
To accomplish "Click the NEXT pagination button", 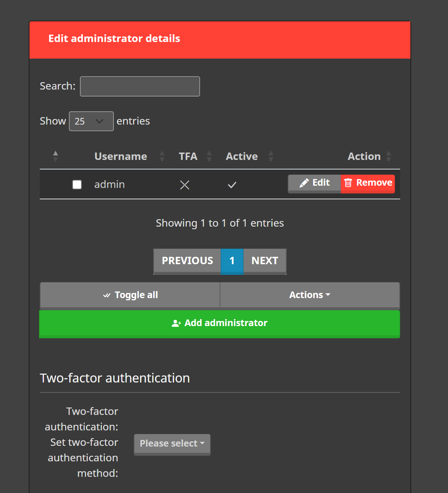I will [x=265, y=261].
